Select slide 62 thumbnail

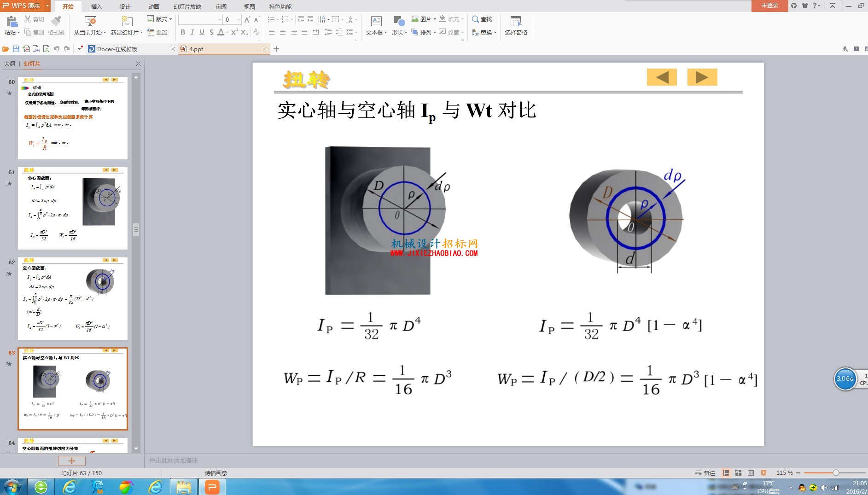point(73,298)
